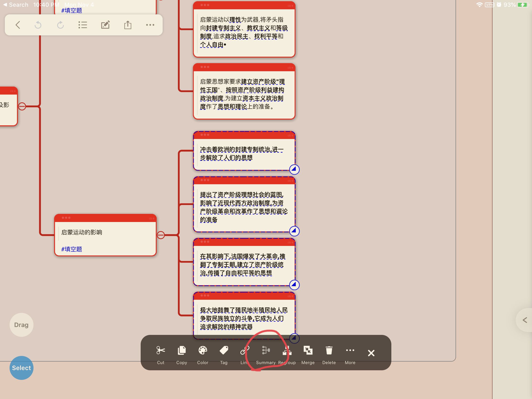Regroup the selected cards
Screen dimensions: 532x399
[x=287, y=355]
